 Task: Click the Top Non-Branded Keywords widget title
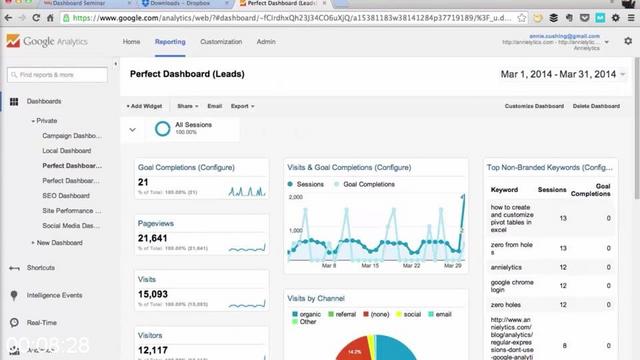pyautogui.click(x=549, y=168)
